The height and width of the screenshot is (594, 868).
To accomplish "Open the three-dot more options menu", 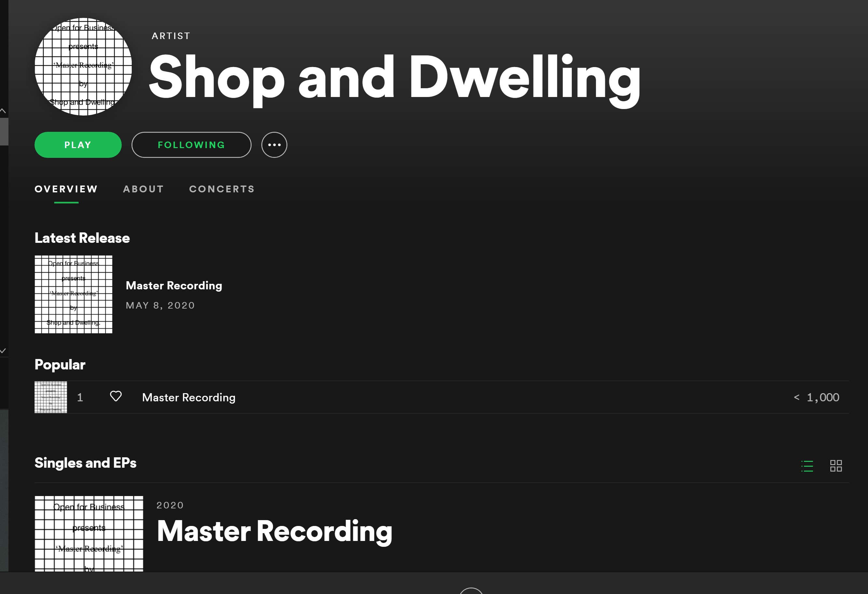I will pyautogui.click(x=274, y=145).
